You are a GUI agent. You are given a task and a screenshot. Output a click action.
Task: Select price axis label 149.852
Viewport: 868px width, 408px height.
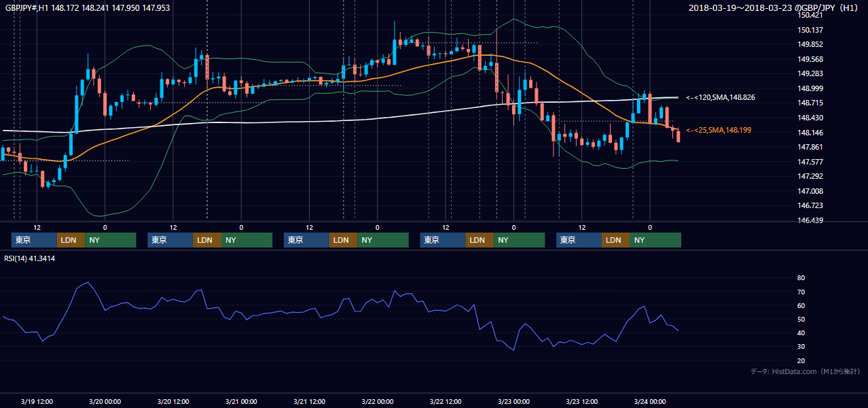[810, 44]
